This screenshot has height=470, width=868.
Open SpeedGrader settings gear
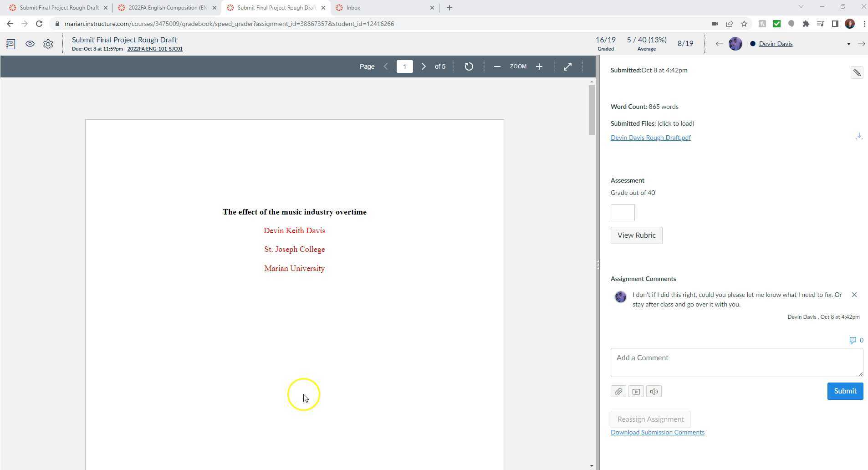48,44
